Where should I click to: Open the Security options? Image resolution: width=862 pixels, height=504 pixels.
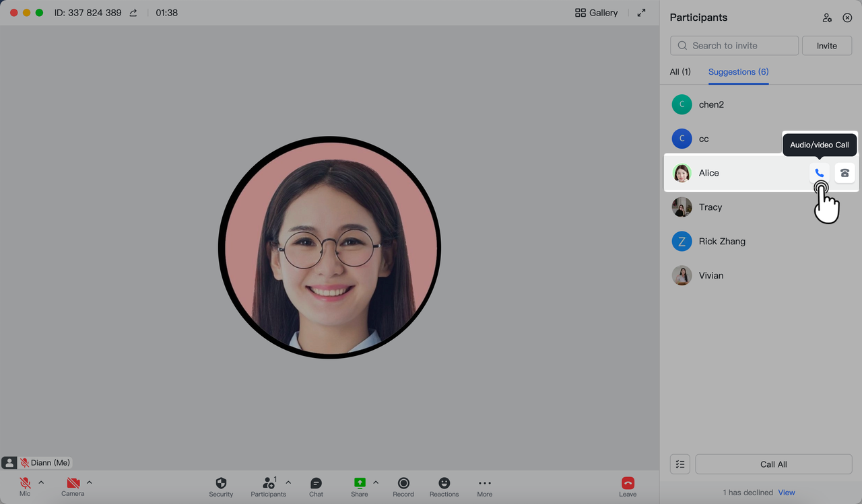221,484
